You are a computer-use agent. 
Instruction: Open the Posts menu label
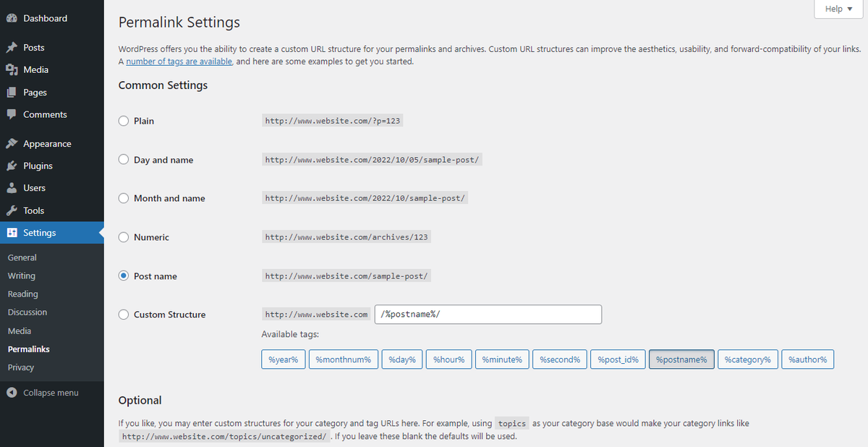[x=34, y=48]
